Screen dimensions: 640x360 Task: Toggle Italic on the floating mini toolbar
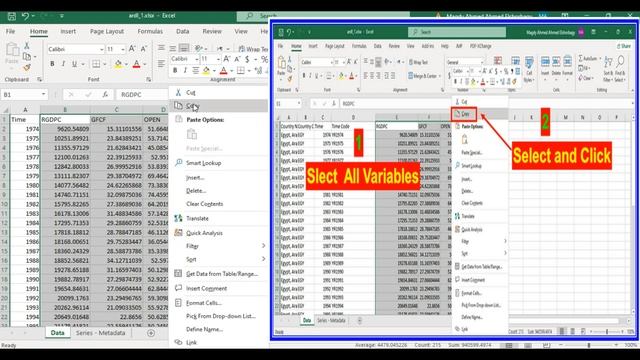point(185,71)
